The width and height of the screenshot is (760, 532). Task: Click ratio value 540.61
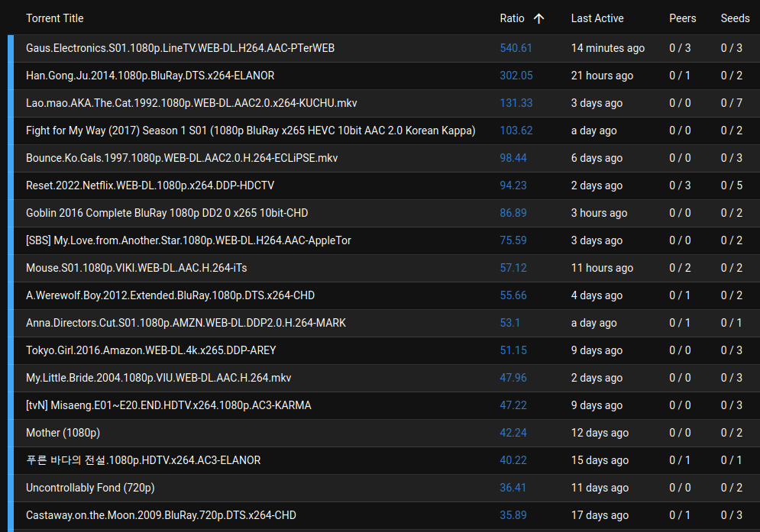516,48
